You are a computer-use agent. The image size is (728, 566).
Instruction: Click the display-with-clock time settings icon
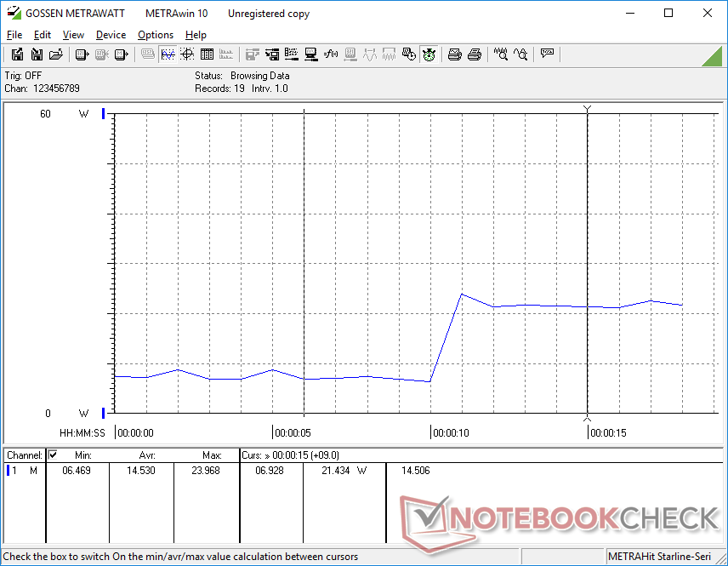point(408,54)
